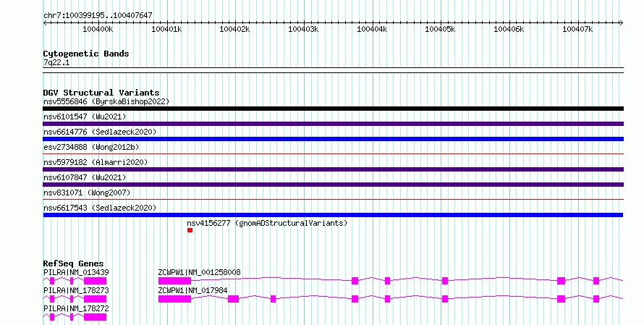This screenshot has width=644, height=325.
Task: Select the wide first exon of ZCWPW1 NM_001258008
Action: pyautogui.click(x=174, y=281)
